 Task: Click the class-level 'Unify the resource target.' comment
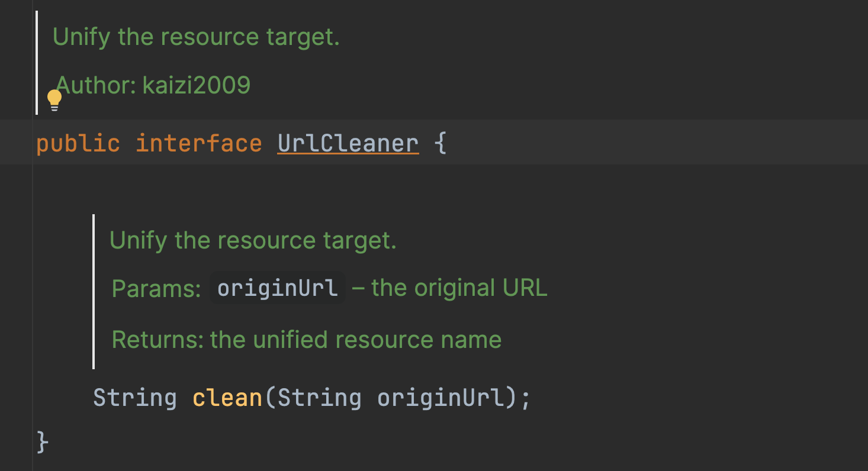pyautogui.click(x=196, y=37)
